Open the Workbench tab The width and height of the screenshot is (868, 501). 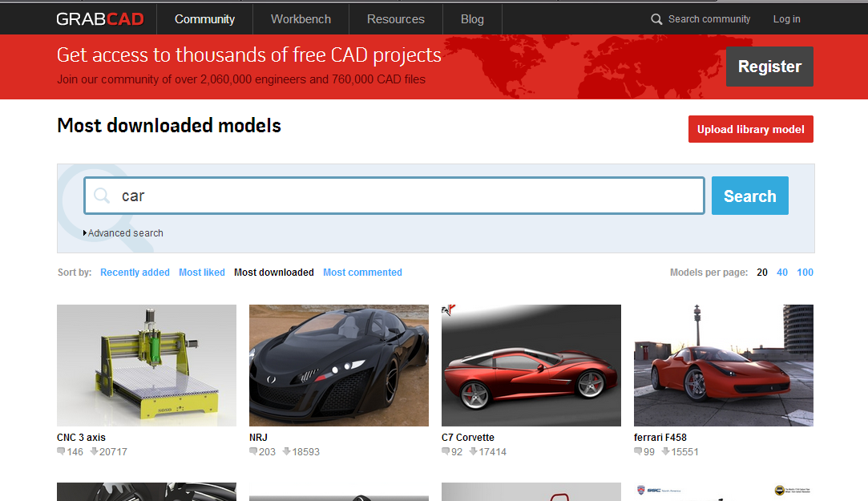[301, 18]
